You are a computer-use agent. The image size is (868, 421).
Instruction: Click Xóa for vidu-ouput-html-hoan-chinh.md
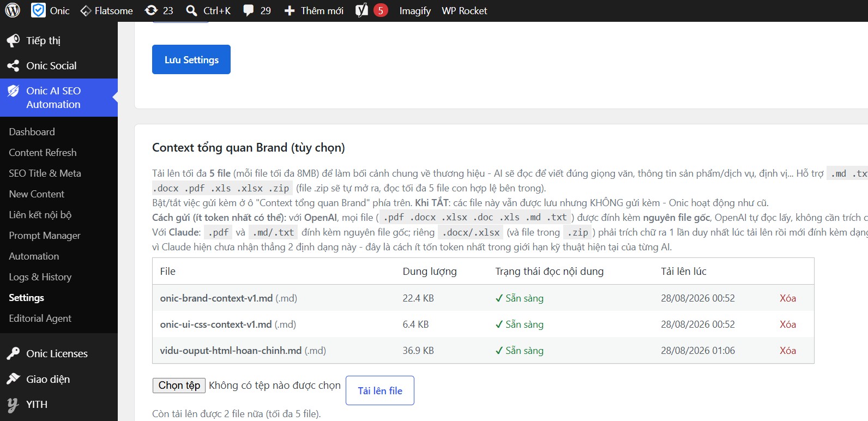point(788,351)
